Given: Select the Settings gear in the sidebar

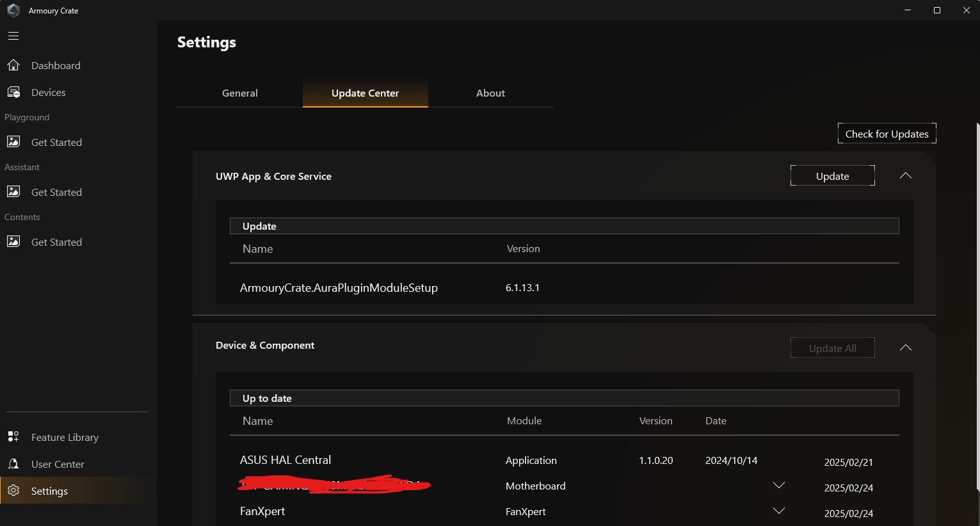Looking at the screenshot, I should click(x=48, y=490).
